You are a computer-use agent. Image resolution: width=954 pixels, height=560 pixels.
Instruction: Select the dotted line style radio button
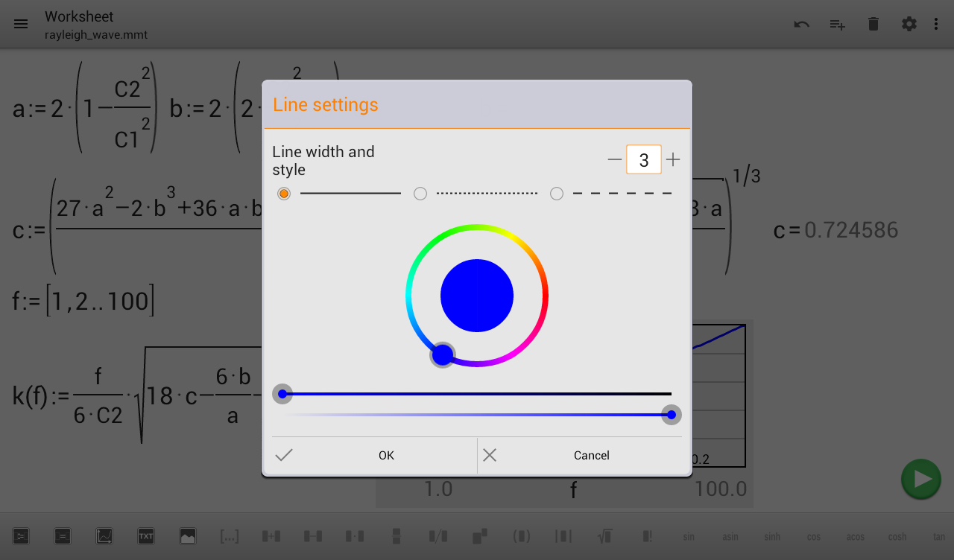[420, 194]
